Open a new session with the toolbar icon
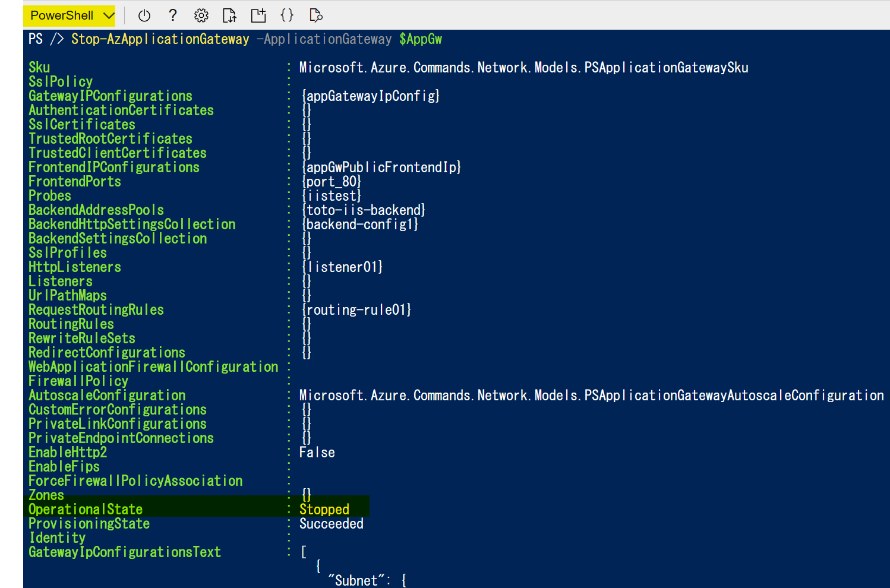 (x=258, y=15)
